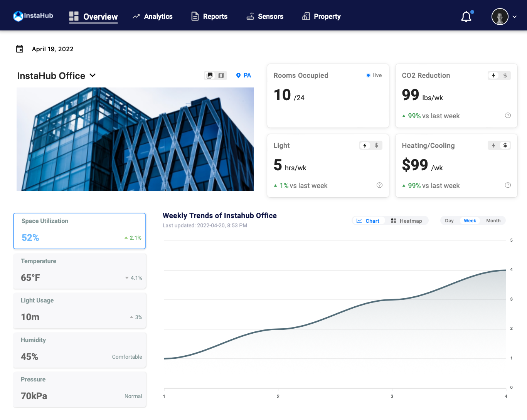Select the Month time range

click(x=493, y=221)
